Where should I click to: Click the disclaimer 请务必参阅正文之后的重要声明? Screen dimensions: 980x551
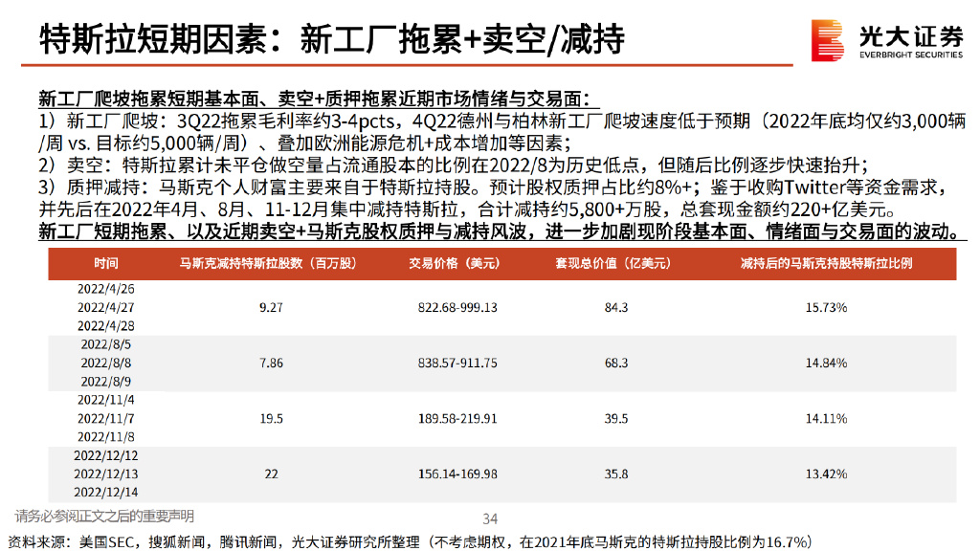(x=104, y=516)
